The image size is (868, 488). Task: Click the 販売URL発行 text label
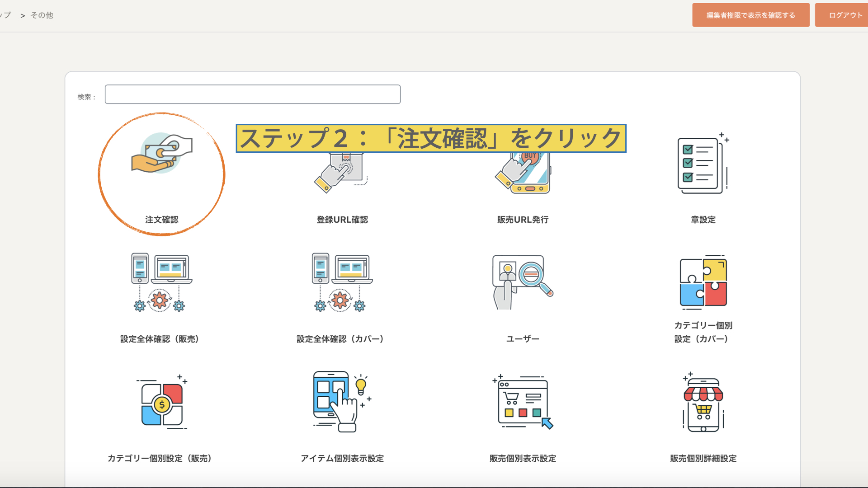click(523, 220)
